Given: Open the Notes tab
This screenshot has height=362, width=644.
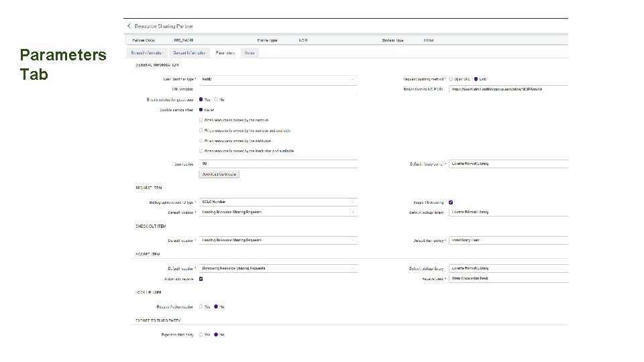Looking at the screenshot, I should tap(250, 53).
